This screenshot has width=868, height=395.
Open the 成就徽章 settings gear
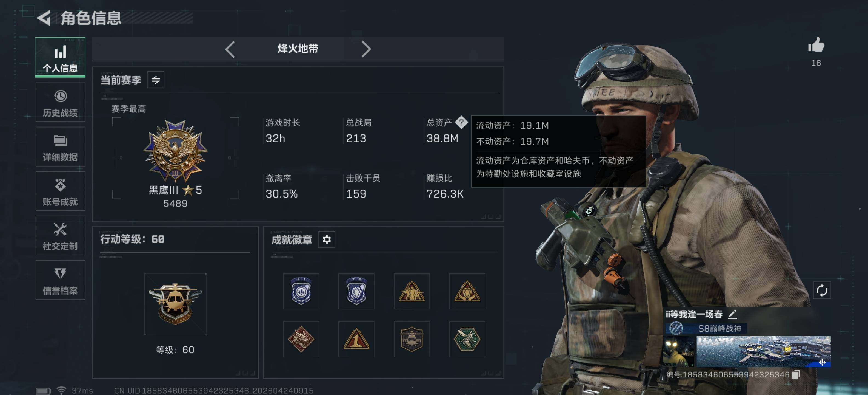[x=327, y=239]
